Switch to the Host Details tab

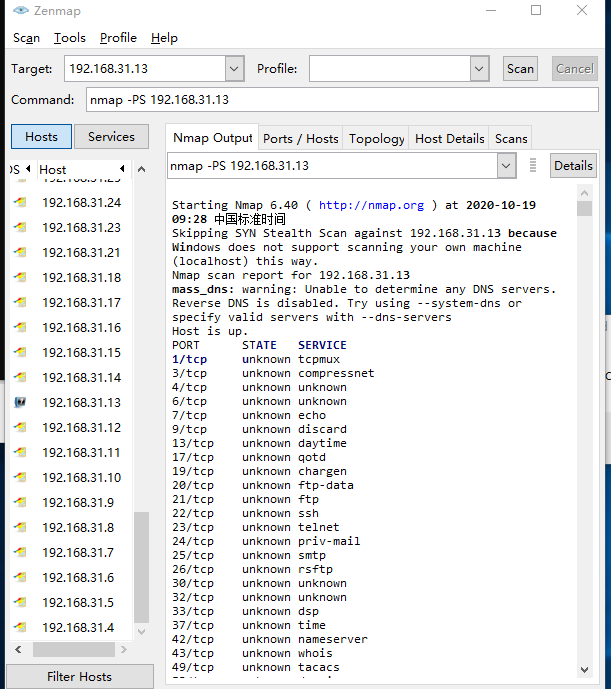tap(450, 139)
